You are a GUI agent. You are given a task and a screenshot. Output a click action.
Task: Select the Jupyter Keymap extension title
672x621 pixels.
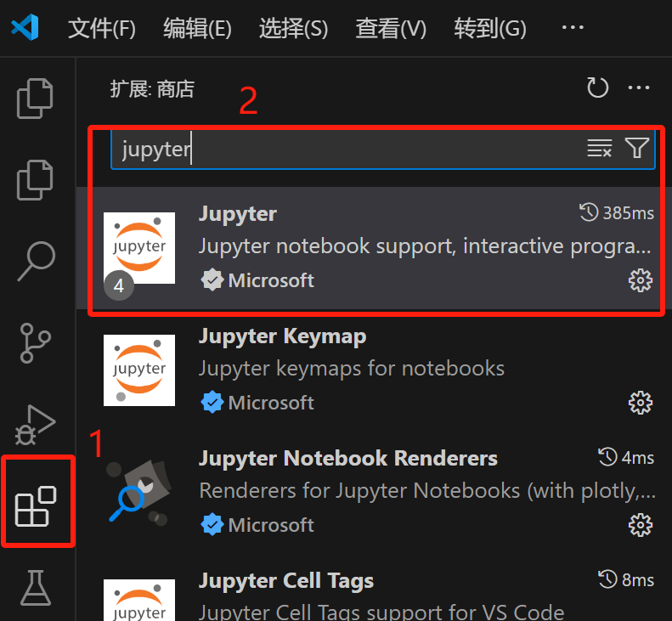(x=282, y=336)
